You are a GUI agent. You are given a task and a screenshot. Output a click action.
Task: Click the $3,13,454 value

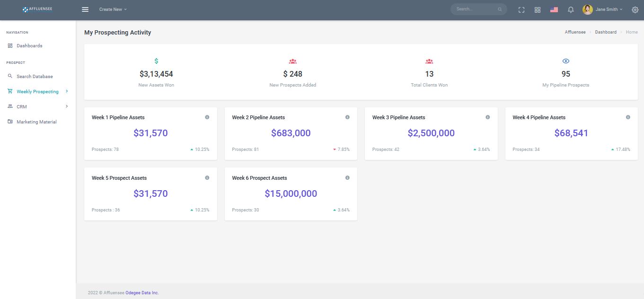pos(156,74)
